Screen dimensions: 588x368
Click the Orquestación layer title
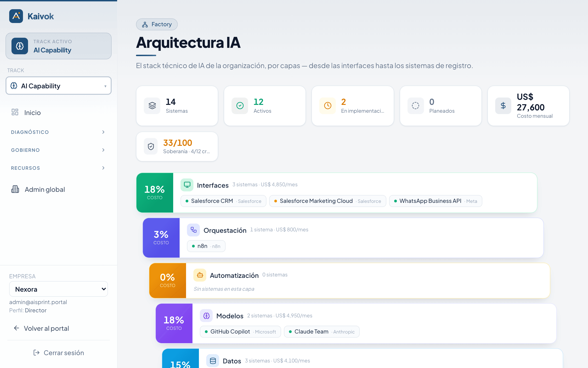point(225,230)
